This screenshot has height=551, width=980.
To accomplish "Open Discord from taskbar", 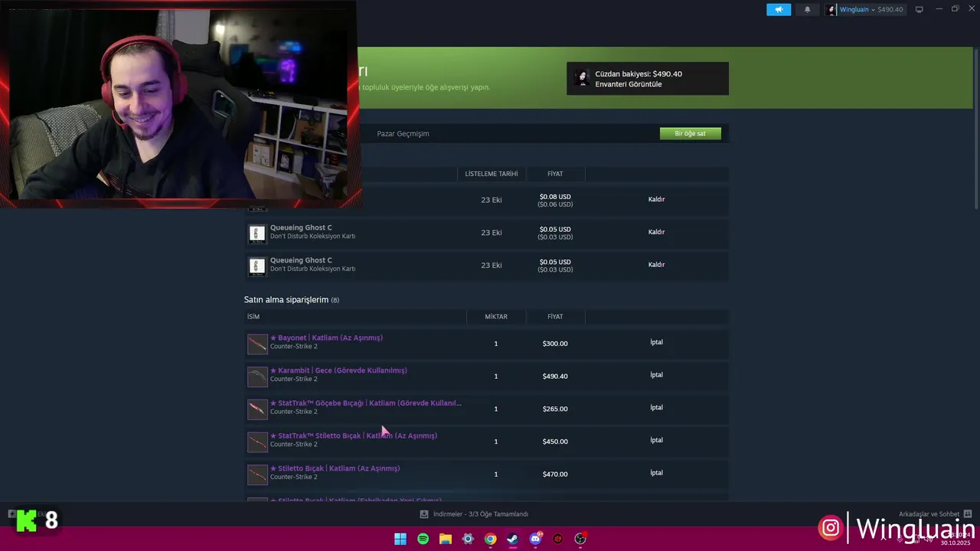I will coord(536,539).
